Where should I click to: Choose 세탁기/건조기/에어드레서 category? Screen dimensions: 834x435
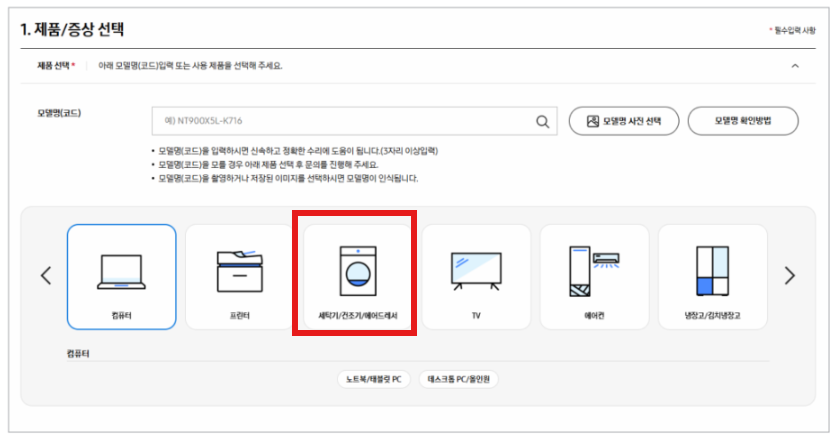click(x=357, y=277)
